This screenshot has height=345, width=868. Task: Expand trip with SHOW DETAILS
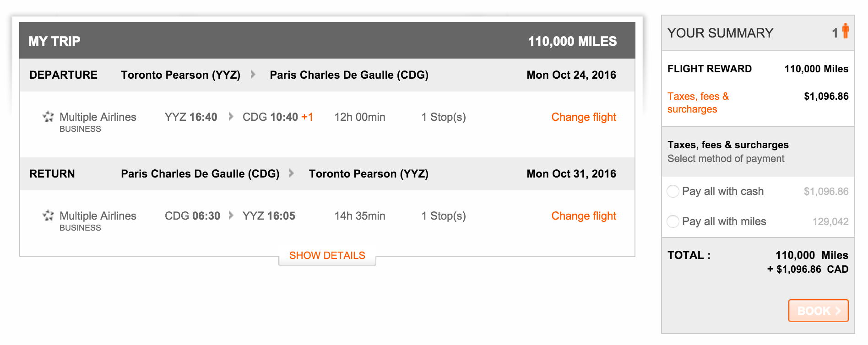(x=327, y=256)
